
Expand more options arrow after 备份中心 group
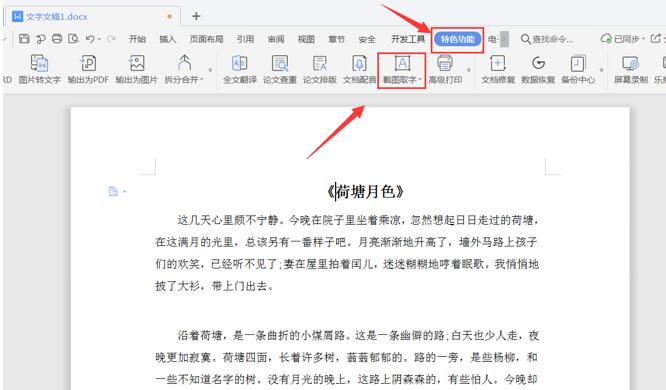[601, 69]
